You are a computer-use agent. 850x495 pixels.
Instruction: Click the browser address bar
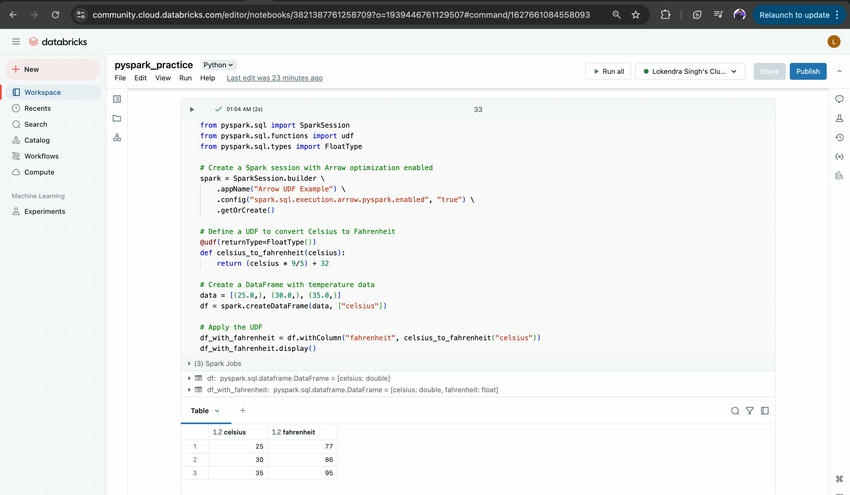click(x=340, y=15)
